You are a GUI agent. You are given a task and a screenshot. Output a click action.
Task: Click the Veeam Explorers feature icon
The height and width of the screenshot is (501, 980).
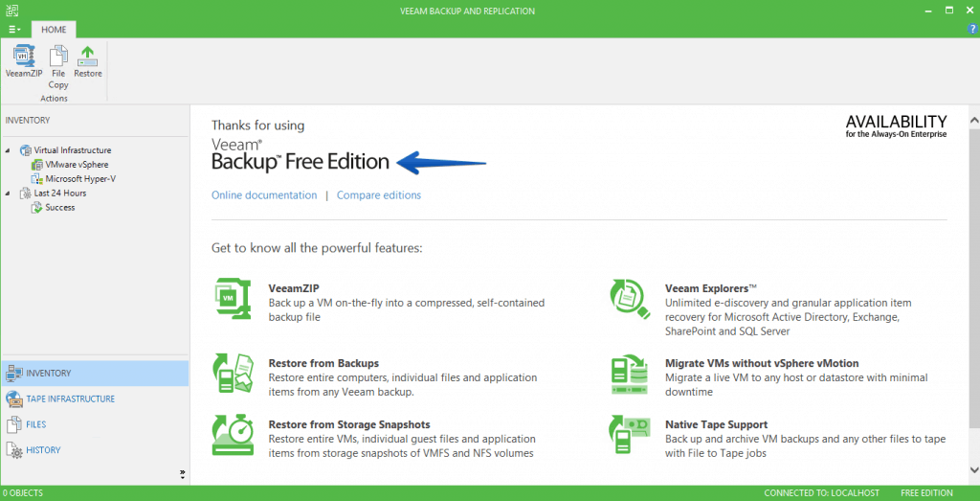pyautogui.click(x=631, y=299)
